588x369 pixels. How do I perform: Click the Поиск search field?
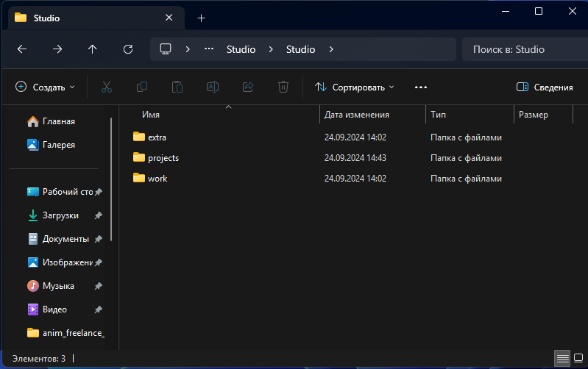(523, 49)
